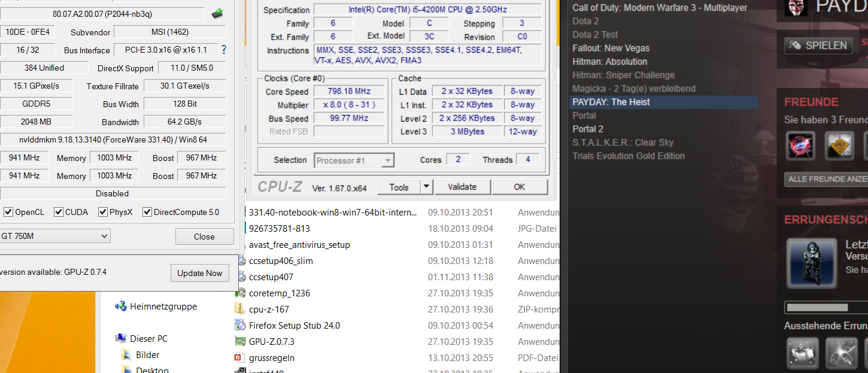Click the first pending achievement icon

click(x=802, y=353)
